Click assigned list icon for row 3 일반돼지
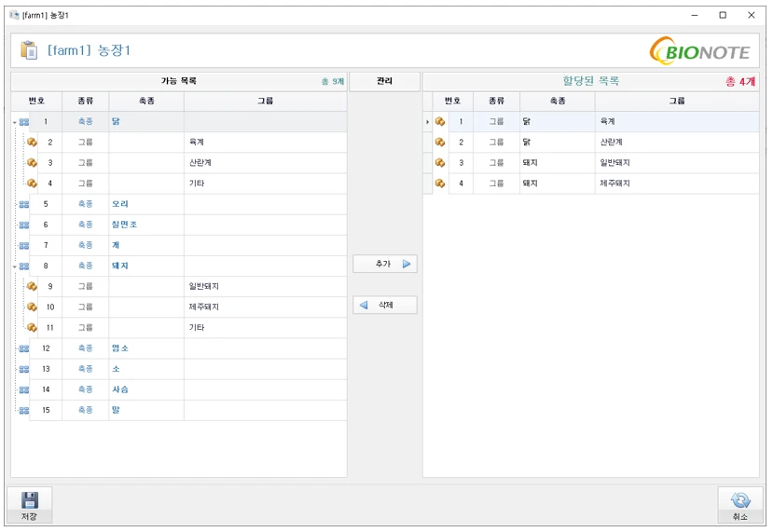The width and height of the screenshot is (773, 532). coord(440,162)
